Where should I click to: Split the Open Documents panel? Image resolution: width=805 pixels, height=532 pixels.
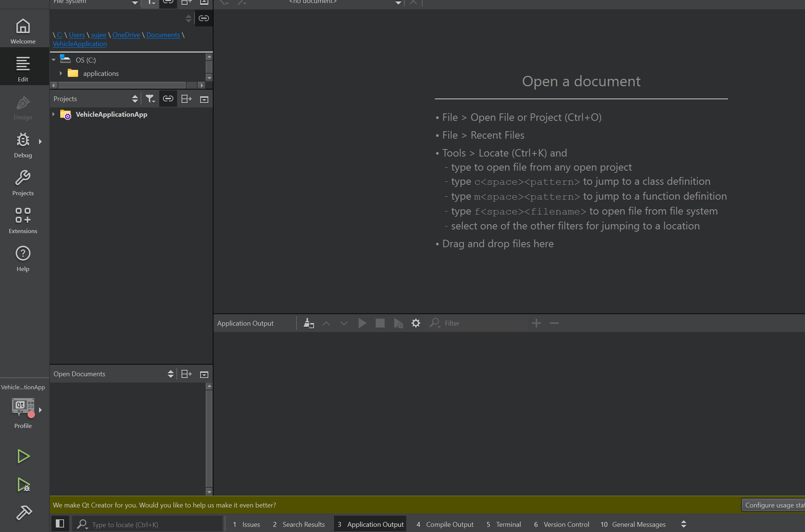click(x=186, y=374)
